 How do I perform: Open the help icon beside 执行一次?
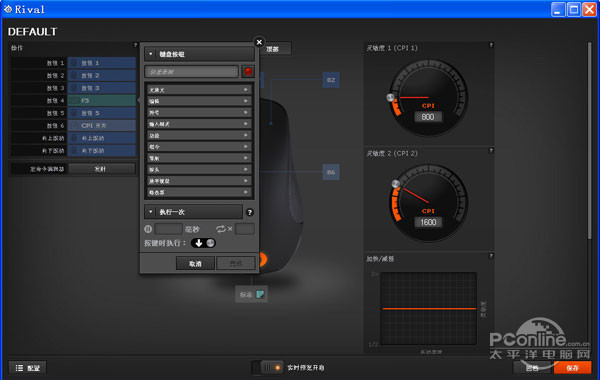coord(249,212)
